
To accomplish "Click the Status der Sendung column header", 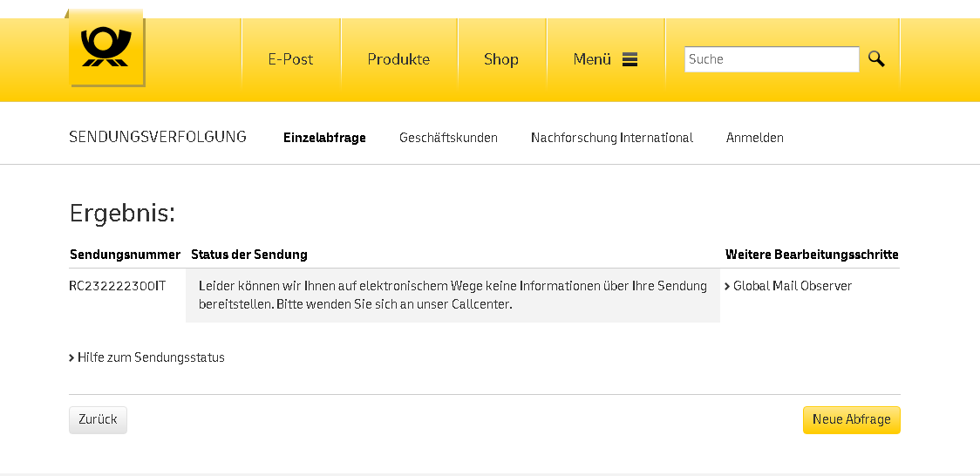I will (249, 255).
